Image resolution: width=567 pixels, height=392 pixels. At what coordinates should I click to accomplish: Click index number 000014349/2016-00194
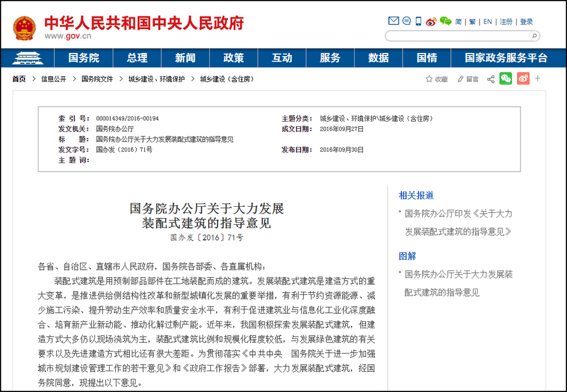point(127,118)
